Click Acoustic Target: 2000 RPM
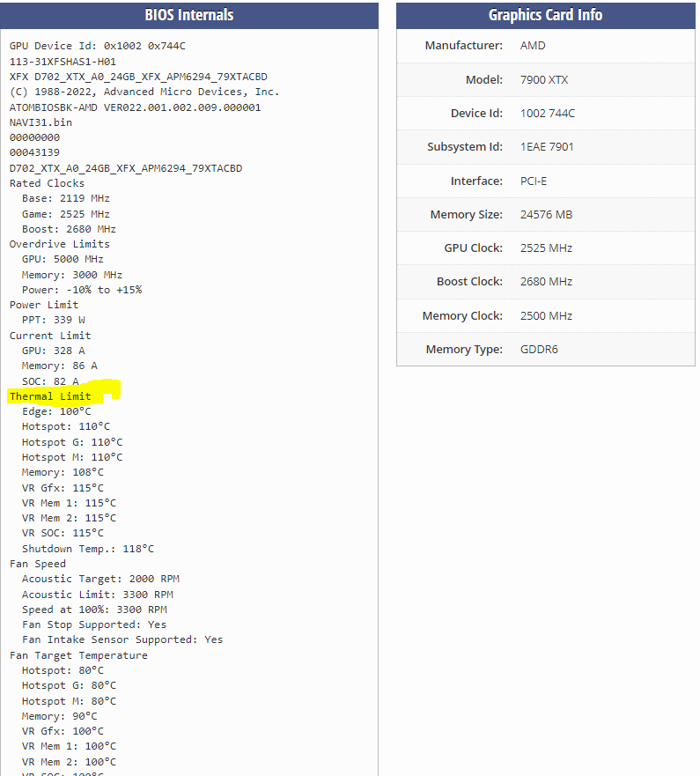The width and height of the screenshot is (700, 776). (100, 579)
